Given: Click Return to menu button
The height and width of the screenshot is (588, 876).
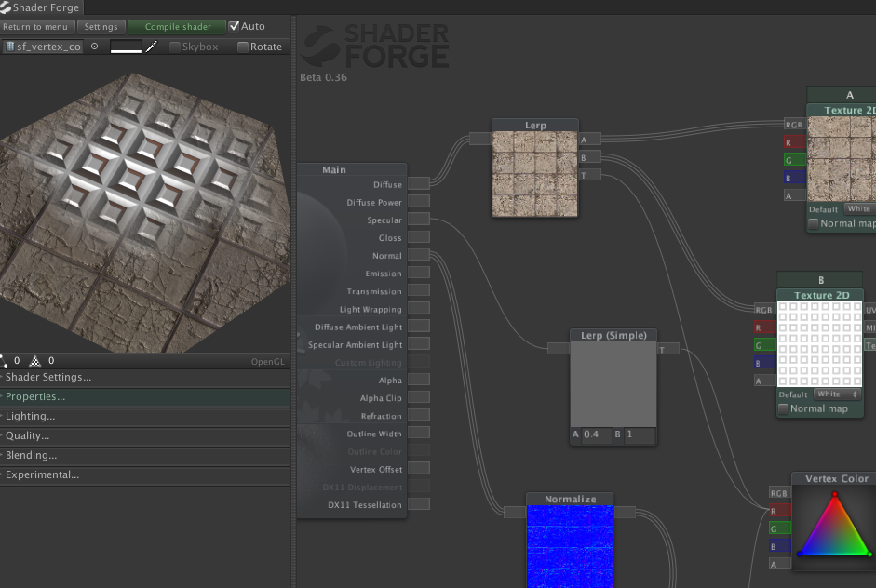Looking at the screenshot, I should (x=37, y=27).
